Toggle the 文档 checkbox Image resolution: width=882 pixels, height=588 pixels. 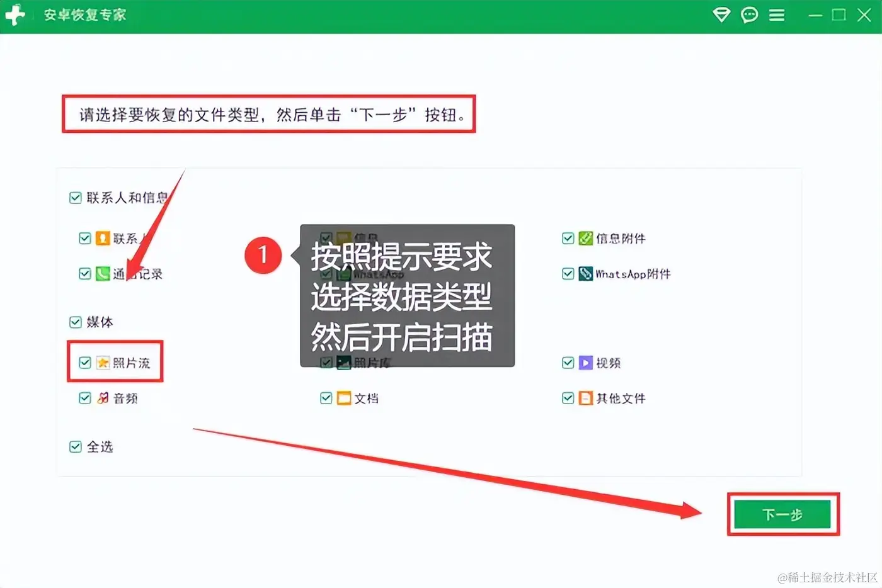tap(326, 398)
